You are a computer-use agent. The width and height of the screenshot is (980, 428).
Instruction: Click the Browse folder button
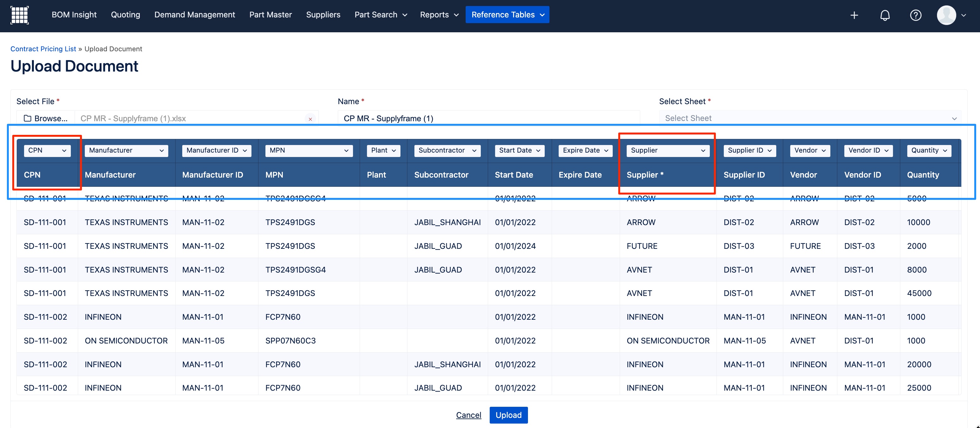pyautogui.click(x=46, y=118)
